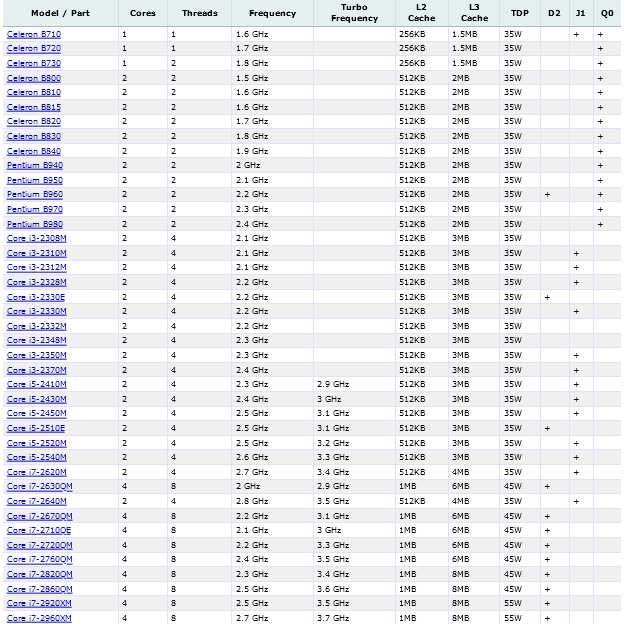The image size is (638, 624).
Task: Open the Core i7-2720QM link
Action: click(x=39, y=545)
